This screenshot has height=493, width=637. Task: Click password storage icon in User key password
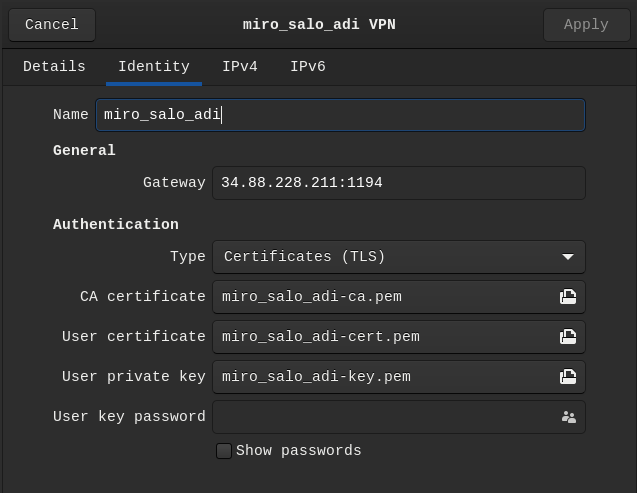pyautogui.click(x=568, y=417)
